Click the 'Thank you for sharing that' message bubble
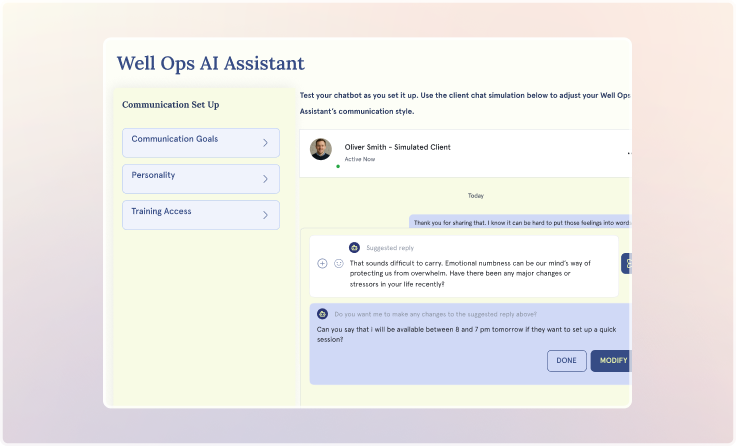The height and width of the screenshot is (446, 736). click(x=520, y=222)
